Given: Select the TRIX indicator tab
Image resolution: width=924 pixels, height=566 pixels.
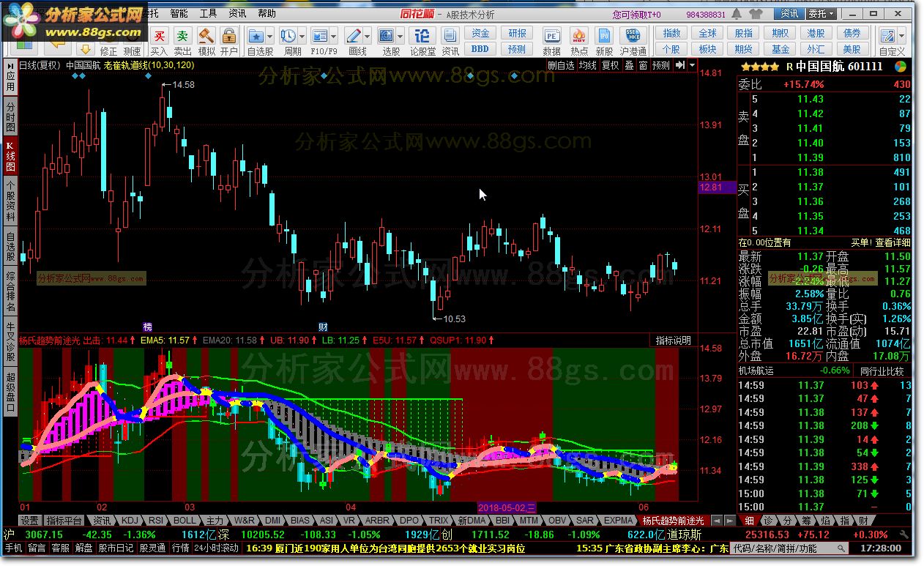Looking at the screenshot, I should point(438,521).
